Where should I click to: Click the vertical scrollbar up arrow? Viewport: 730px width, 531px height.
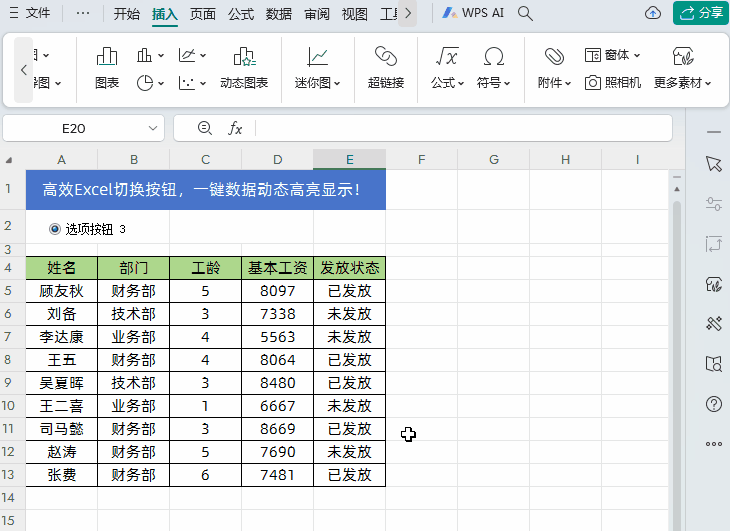click(x=677, y=189)
